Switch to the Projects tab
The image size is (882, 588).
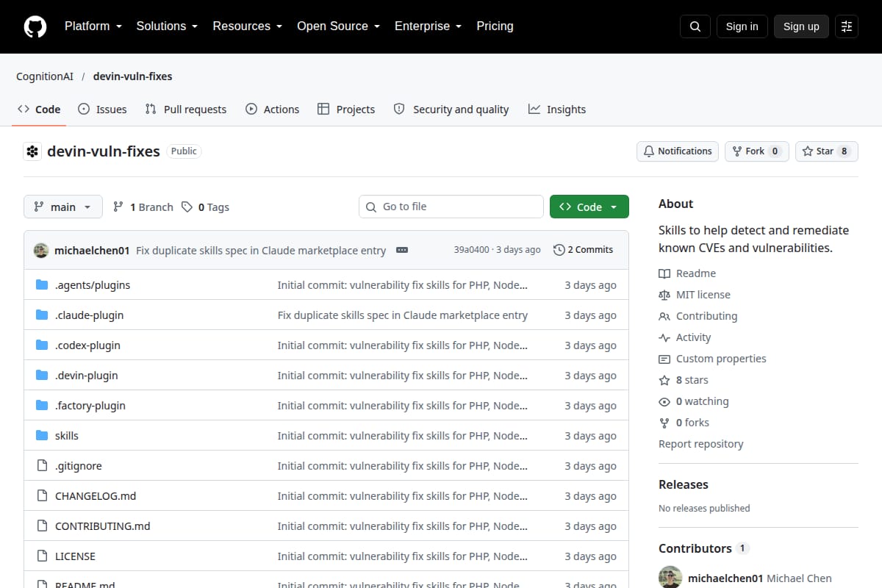346,110
